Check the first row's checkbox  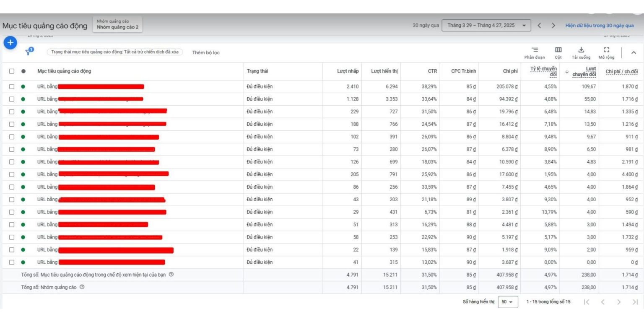coord(12,87)
